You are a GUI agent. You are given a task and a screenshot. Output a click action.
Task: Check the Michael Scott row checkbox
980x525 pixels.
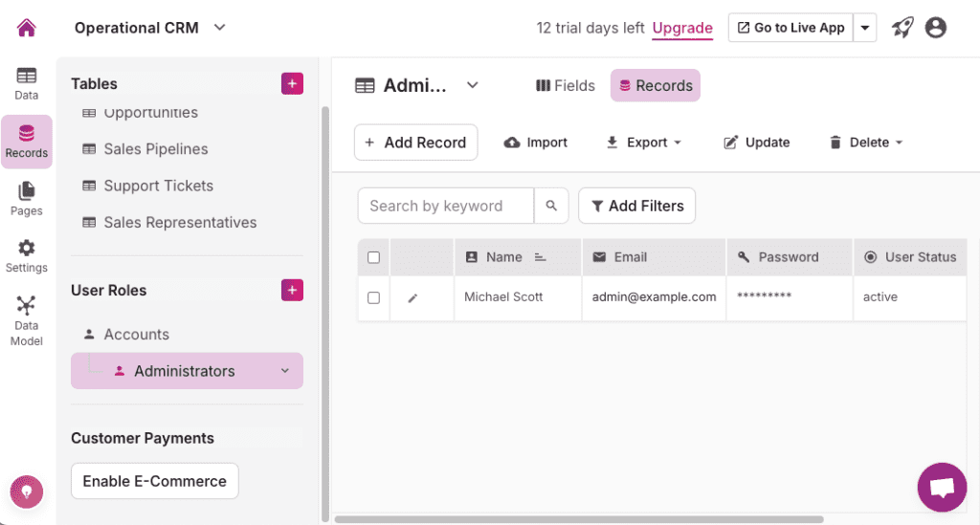point(374,297)
